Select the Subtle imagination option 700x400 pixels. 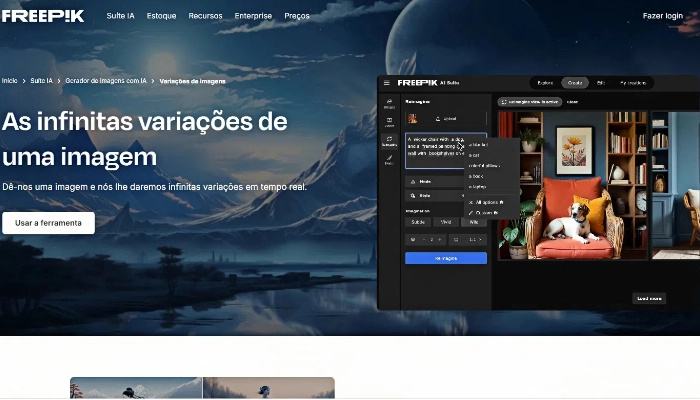[x=418, y=222]
